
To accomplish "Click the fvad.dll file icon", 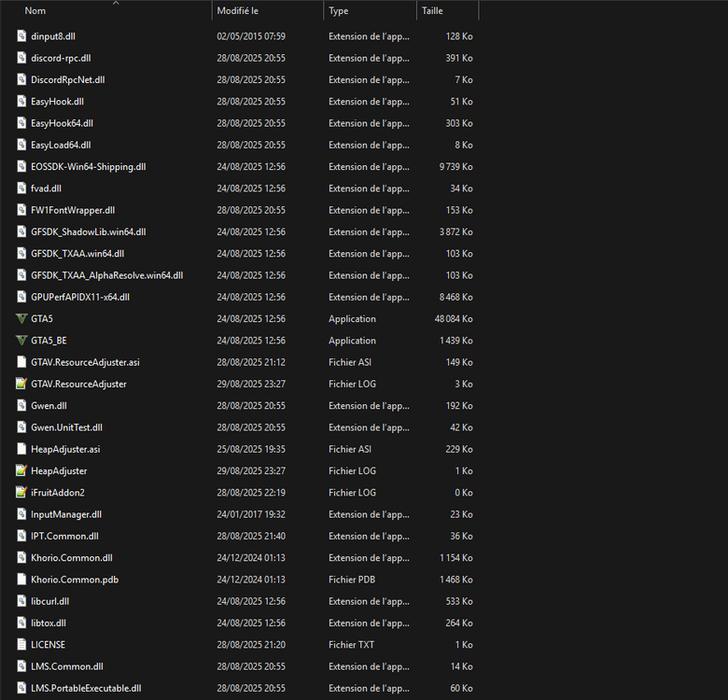I will [x=21, y=189].
